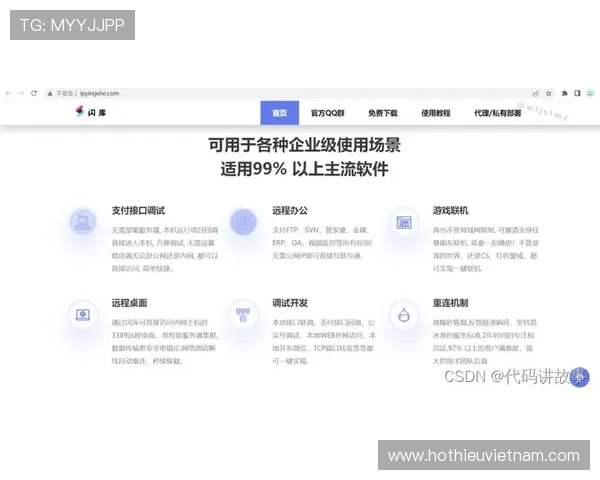The width and height of the screenshot is (600, 480).
Task: Click the 支付接口调试 feature icon
Action: tap(83, 222)
